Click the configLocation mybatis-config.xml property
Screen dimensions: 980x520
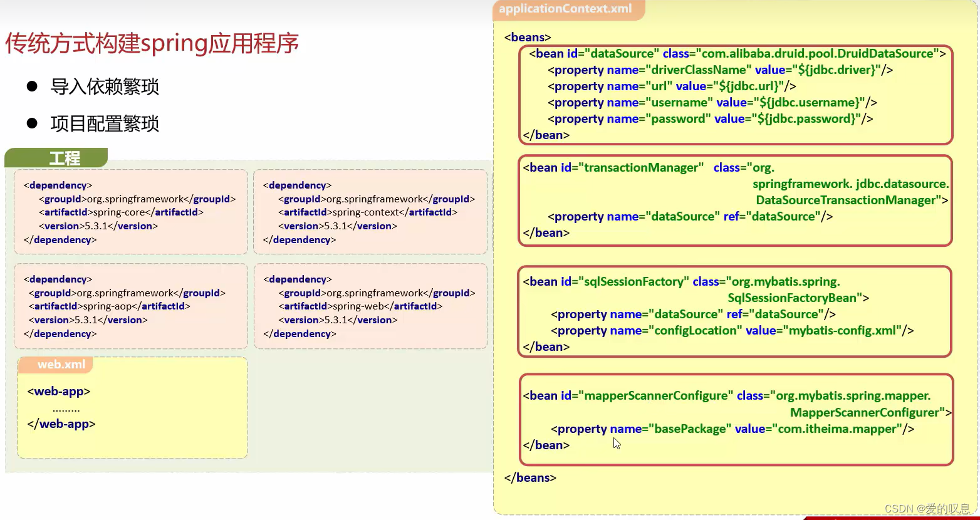(x=732, y=330)
